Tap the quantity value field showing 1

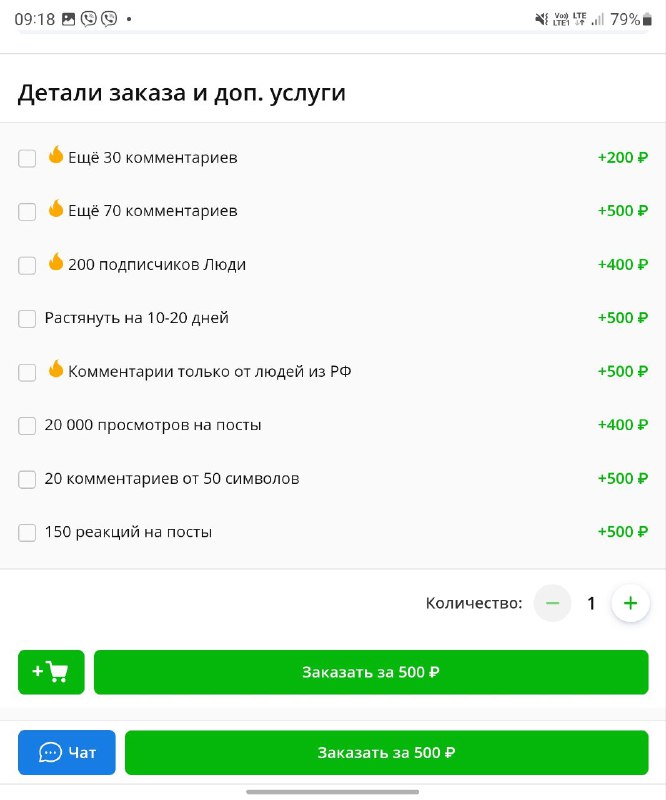(x=591, y=603)
